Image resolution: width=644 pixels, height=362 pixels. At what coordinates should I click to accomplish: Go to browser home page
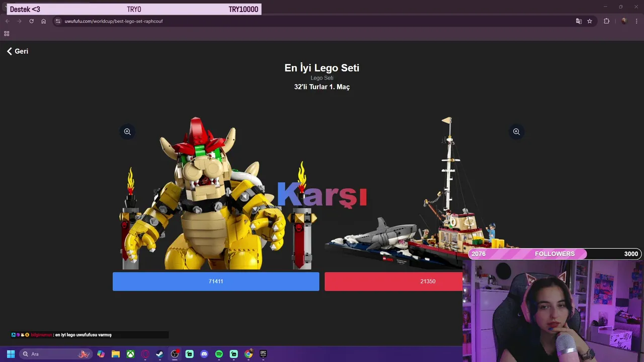coord(44,21)
